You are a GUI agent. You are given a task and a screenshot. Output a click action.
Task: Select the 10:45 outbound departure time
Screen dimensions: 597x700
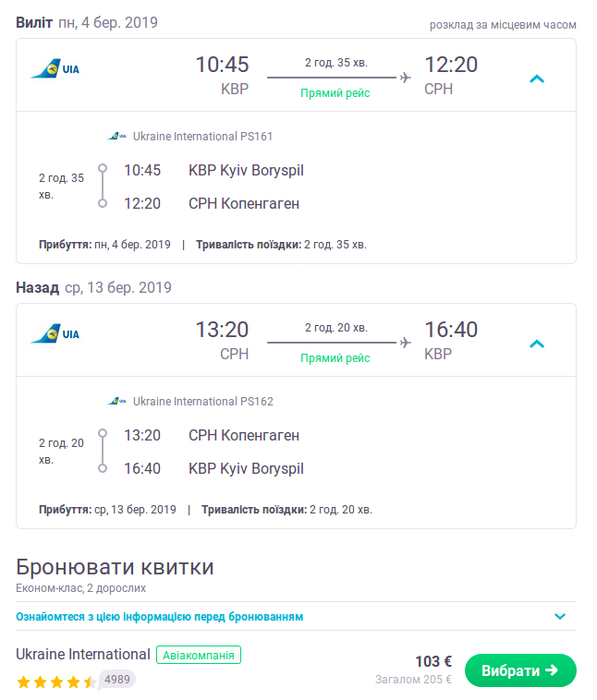coord(222,65)
